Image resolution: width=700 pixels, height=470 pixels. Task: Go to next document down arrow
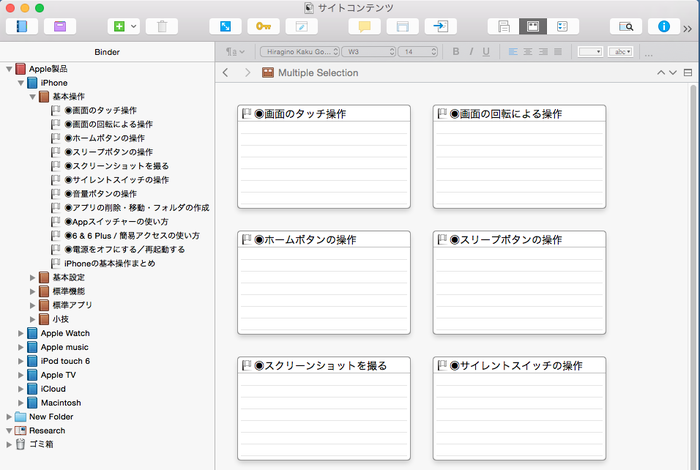(x=673, y=72)
